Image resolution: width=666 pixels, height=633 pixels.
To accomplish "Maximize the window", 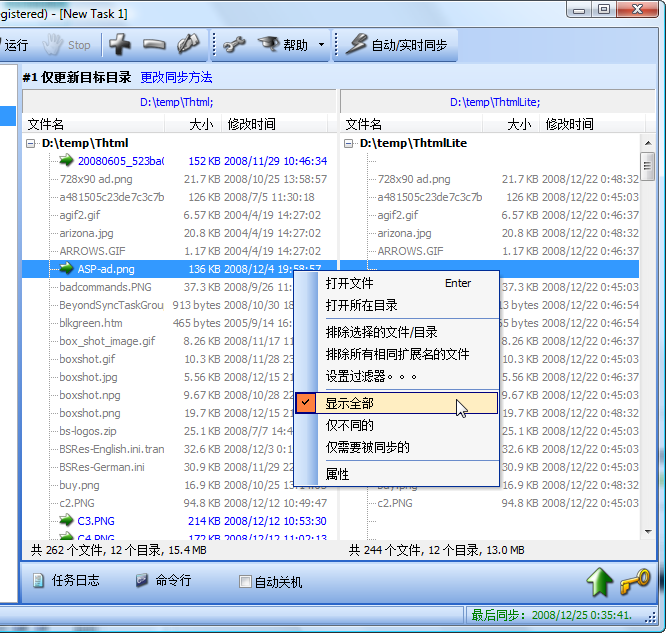I will 604,8.
